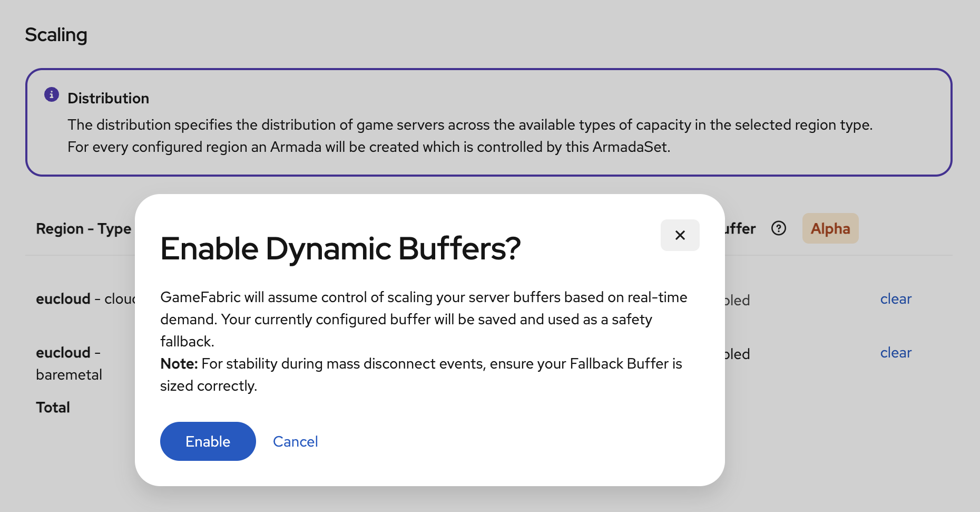The height and width of the screenshot is (512, 980).
Task: Click the Scaling page heading
Action: point(56,34)
